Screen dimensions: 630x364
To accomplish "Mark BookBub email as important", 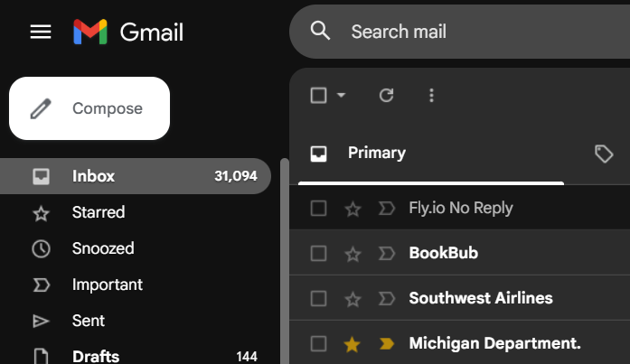I will 387,254.
